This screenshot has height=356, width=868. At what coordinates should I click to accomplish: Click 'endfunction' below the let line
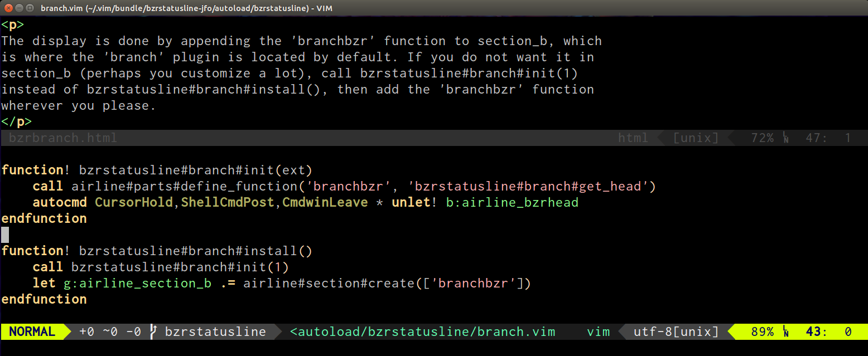tap(44, 300)
